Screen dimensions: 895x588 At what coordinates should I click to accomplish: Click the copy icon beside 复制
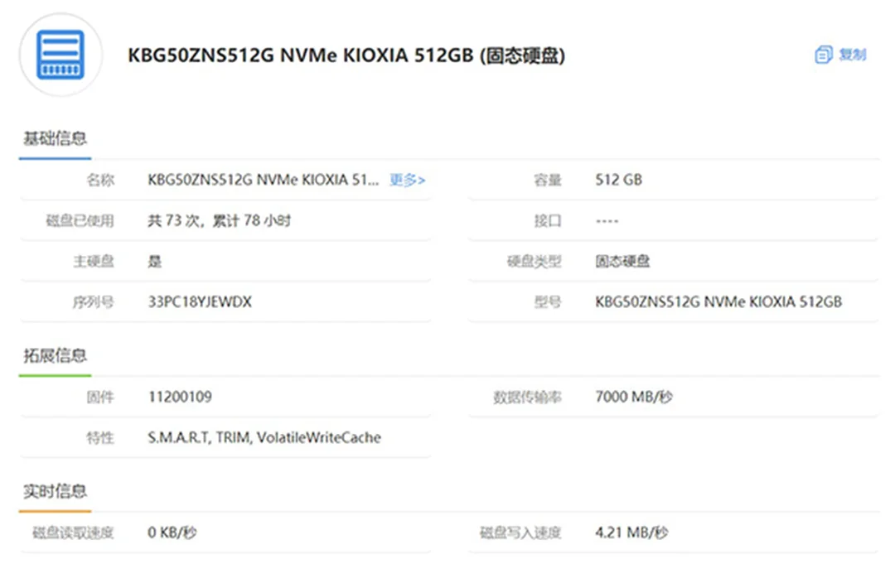(x=823, y=55)
